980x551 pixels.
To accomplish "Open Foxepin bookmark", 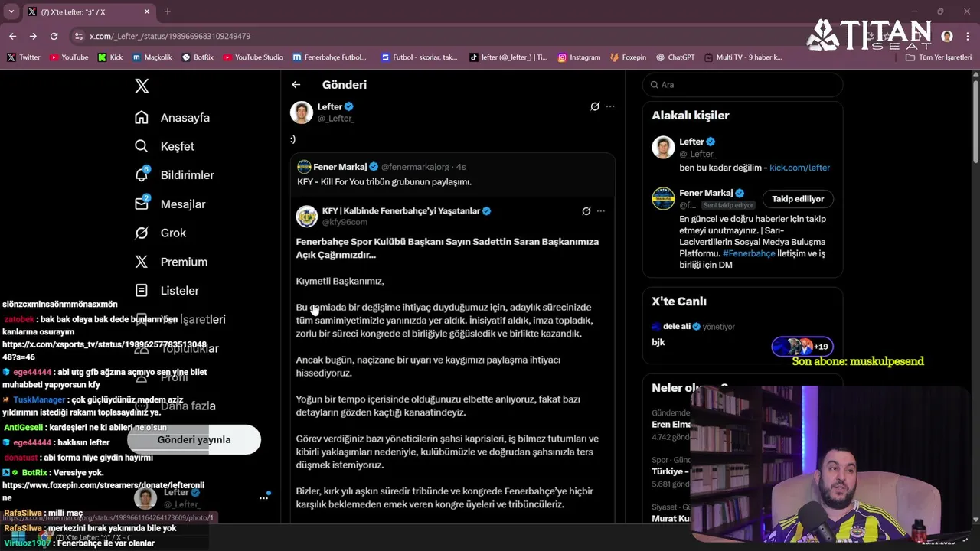I will click(629, 57).
